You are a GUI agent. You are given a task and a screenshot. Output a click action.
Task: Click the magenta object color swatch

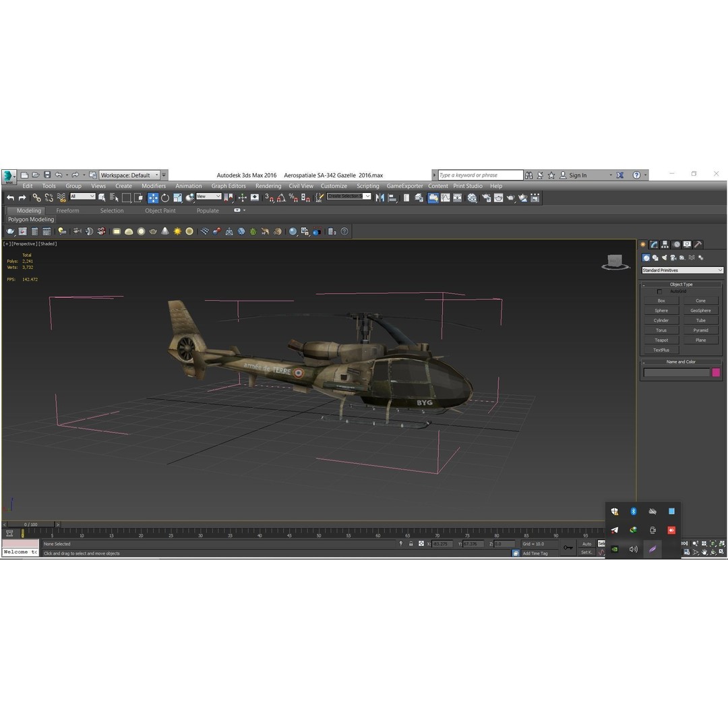pyautogui.click(x=716, y=372)
